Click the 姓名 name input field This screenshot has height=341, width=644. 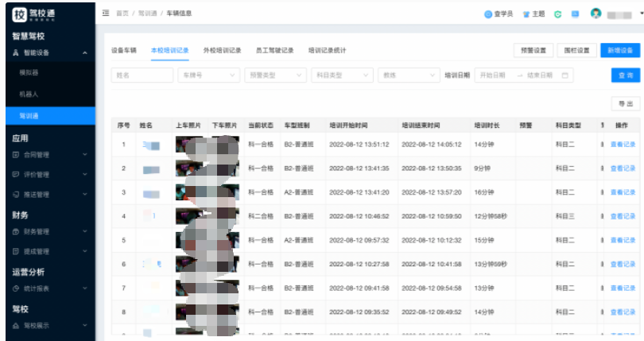pyautogui.click(x=142, y=75)
